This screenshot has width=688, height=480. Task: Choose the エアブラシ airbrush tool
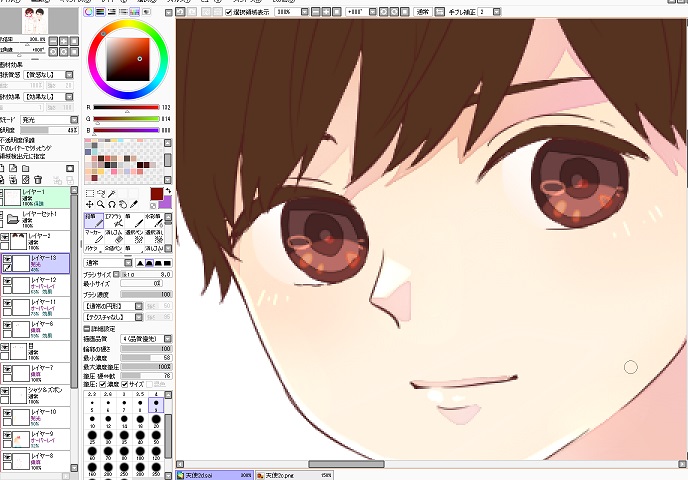pos(114,220)
